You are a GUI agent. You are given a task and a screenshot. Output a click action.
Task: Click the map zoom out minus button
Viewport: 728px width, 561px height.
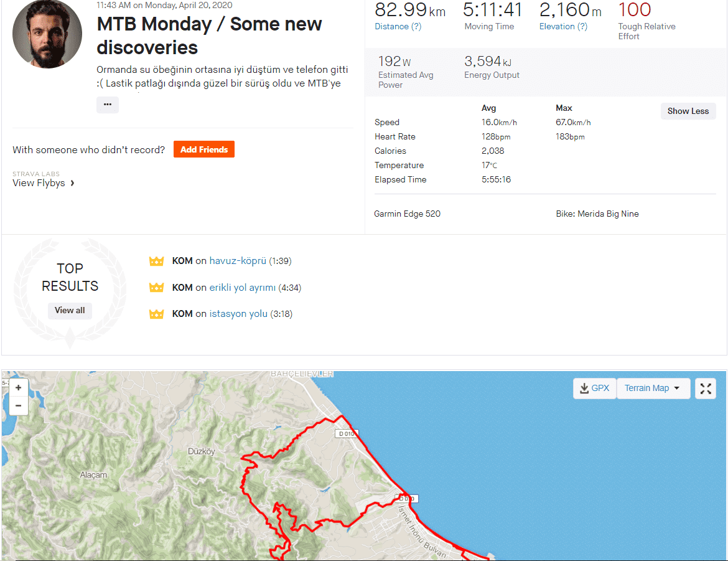(18, 405)
